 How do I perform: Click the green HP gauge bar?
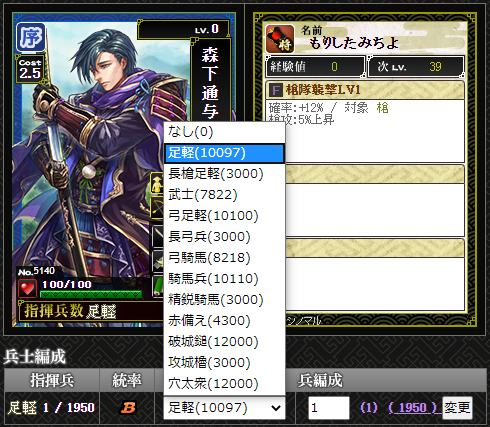pos(91,294)
